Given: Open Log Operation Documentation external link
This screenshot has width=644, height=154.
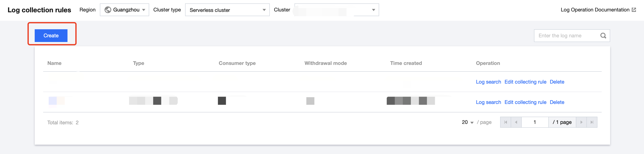Looking at the screenshot, I should click(x=598, y=10).
